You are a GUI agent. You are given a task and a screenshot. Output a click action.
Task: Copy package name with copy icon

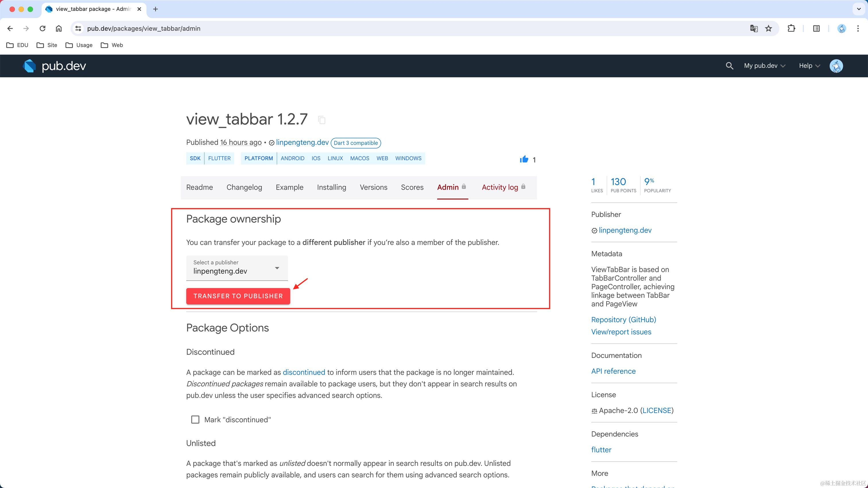(x=322, y=120)
